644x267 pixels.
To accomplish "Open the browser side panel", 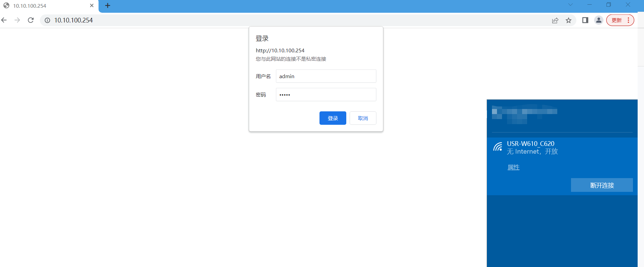I will (585, 20).
